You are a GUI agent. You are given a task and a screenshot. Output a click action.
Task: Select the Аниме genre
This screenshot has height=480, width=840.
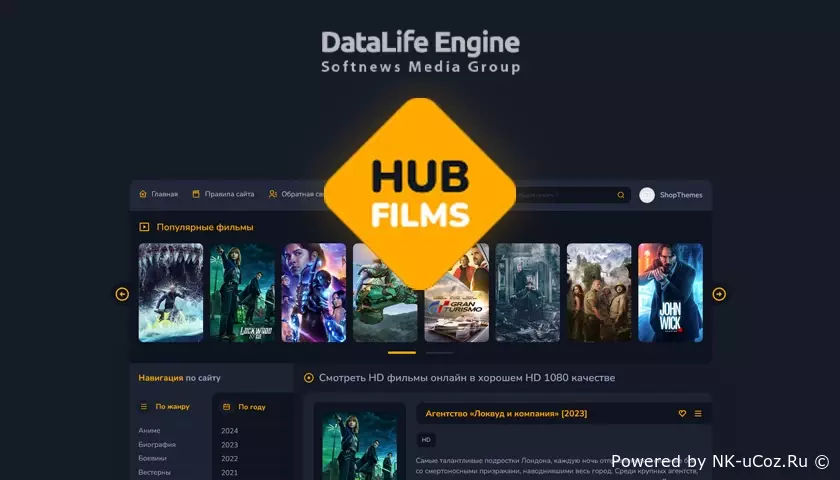point(149,431)
